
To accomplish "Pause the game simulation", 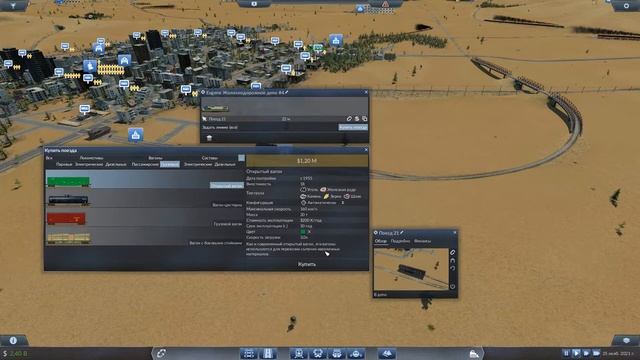I will click(566, 353).
